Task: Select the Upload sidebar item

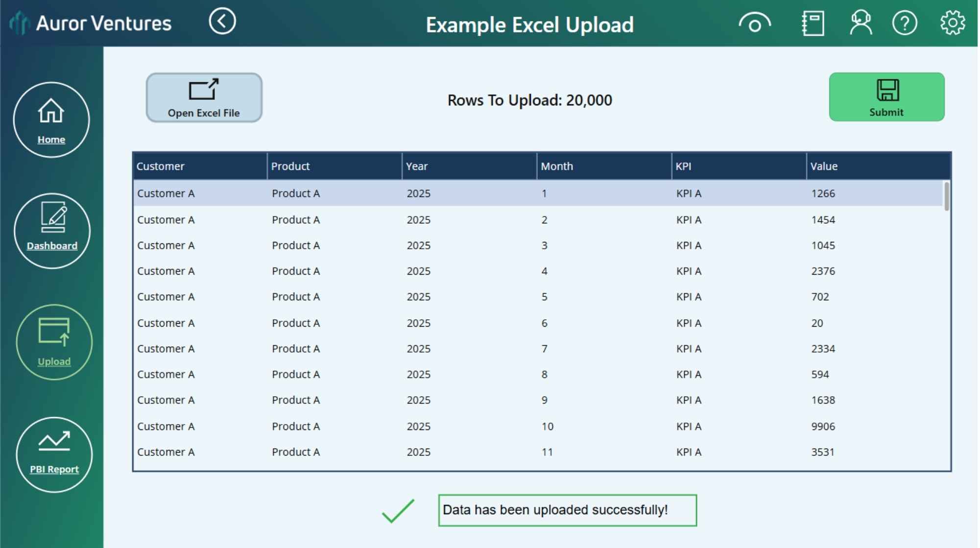Action: [x=54, y=342]
